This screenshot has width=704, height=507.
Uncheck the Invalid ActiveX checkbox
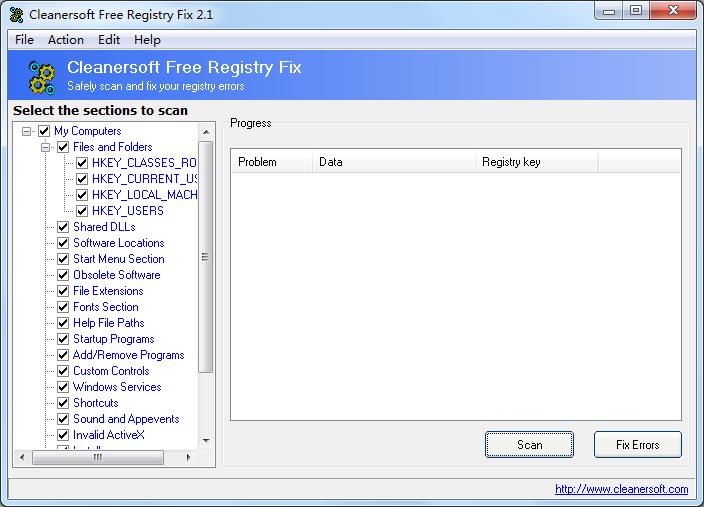63,435
